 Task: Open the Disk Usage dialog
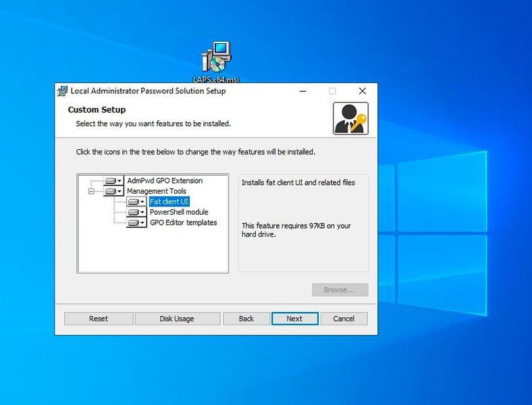tap(177, 319)
